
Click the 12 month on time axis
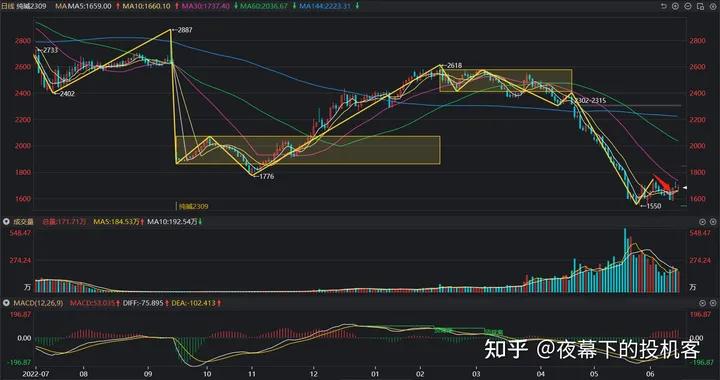(x=313, y=375)
